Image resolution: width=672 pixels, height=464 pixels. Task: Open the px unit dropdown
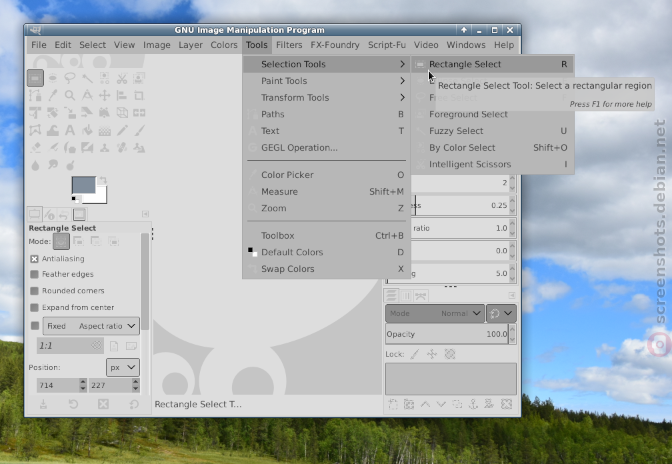click(123, 368)
